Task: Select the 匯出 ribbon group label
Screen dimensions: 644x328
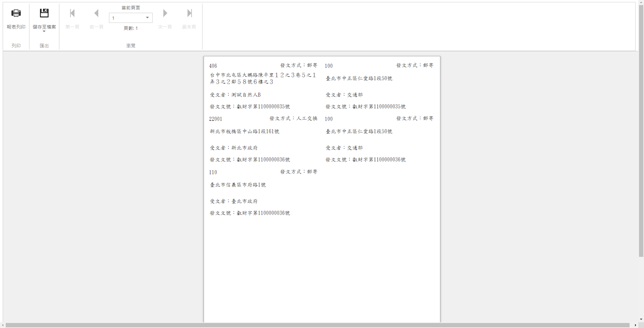Action: (x=44, y=46)
